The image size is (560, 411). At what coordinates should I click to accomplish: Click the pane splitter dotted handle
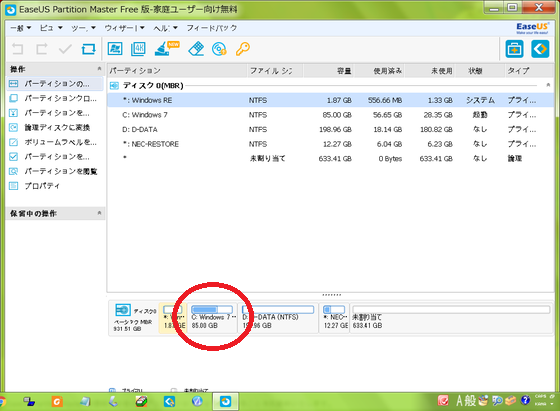pos(331,295)
